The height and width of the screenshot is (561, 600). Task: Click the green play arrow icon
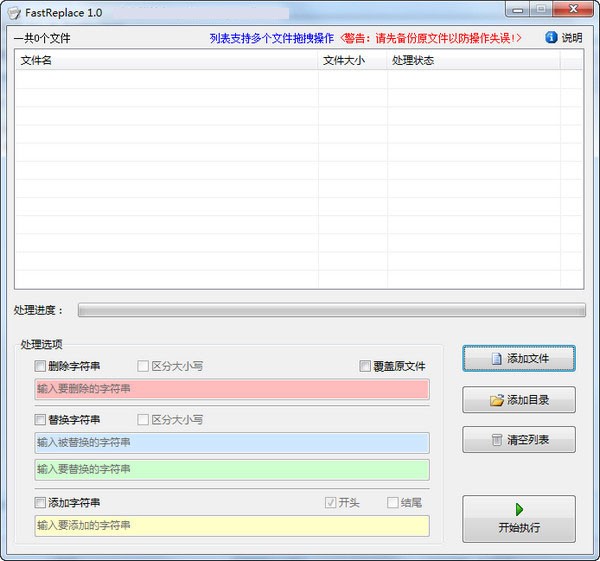pyautogui.click(x=519, y=509)
